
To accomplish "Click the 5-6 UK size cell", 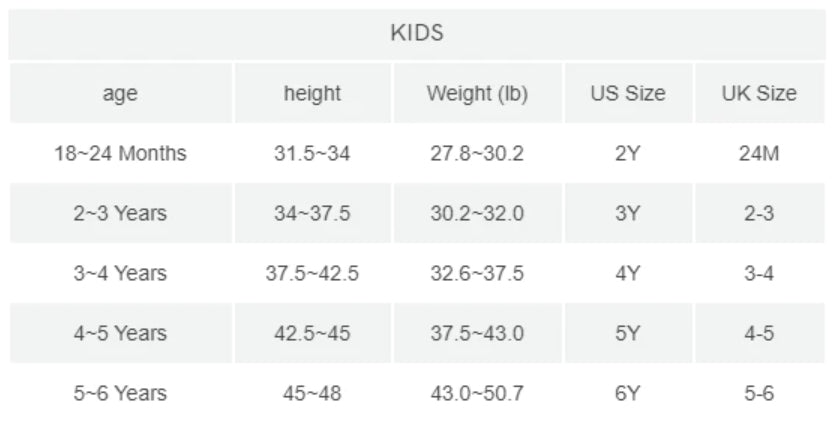I will [x=759, y=393].
